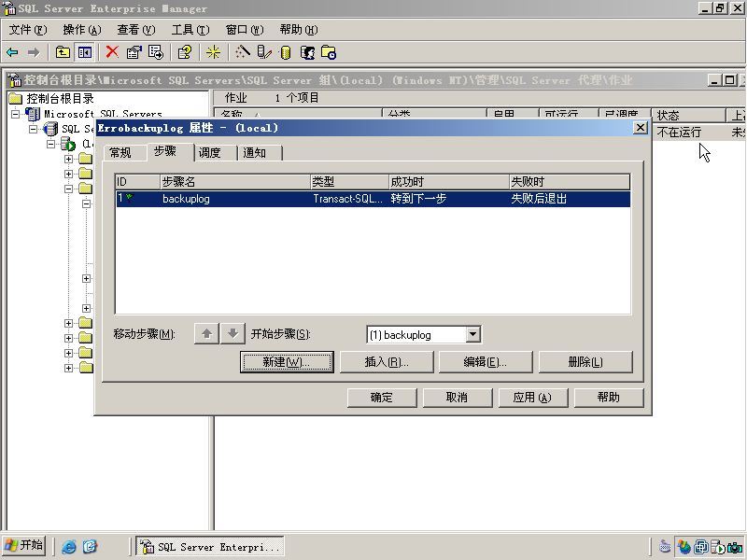The height and width of the screenshot is (560, 747).
Task: Click the Forward arrow toolbar icon
Action: pos(34,52)
